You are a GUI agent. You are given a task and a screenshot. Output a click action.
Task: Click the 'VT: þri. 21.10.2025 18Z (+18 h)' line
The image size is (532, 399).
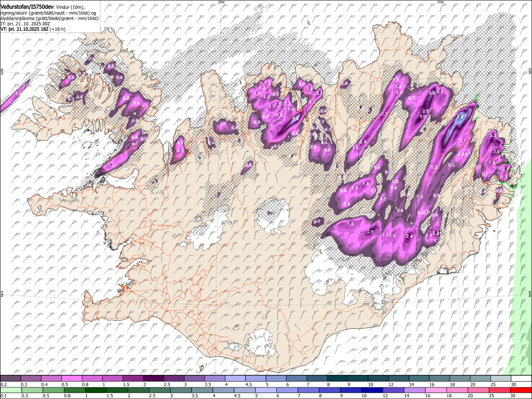33,29
